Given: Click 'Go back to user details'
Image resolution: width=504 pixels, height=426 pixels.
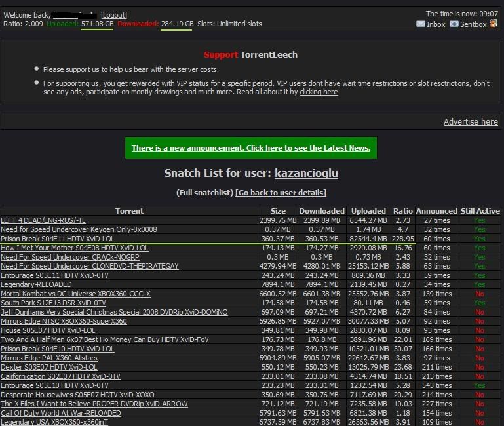Looking at the screenshot, I should 281,193.
